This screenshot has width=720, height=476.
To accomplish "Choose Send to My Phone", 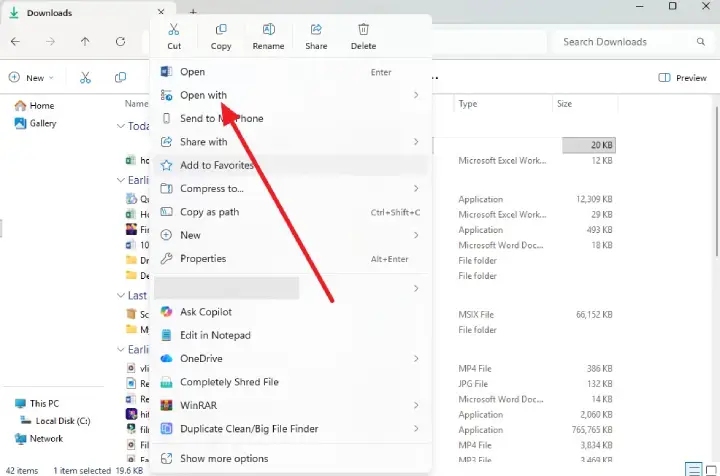I will click(292, 118).
